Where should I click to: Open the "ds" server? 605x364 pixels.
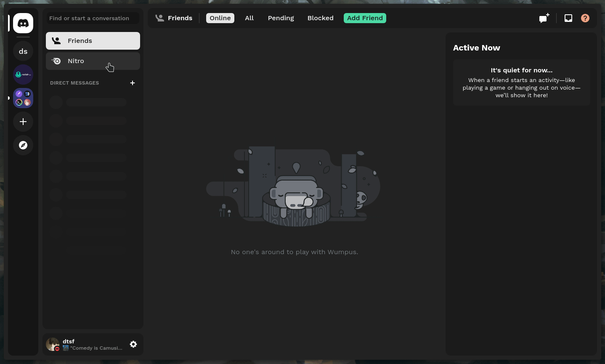coord(23,51)
